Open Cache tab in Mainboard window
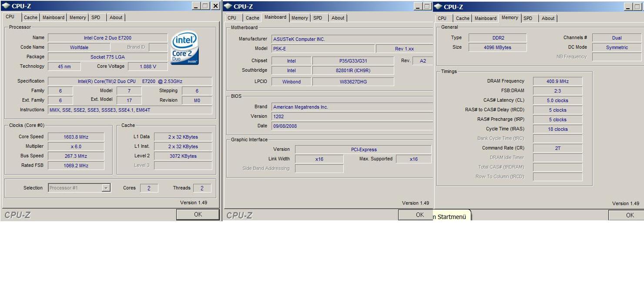The width and height of the screenshot is (644, 299). (x=252, y=18)
